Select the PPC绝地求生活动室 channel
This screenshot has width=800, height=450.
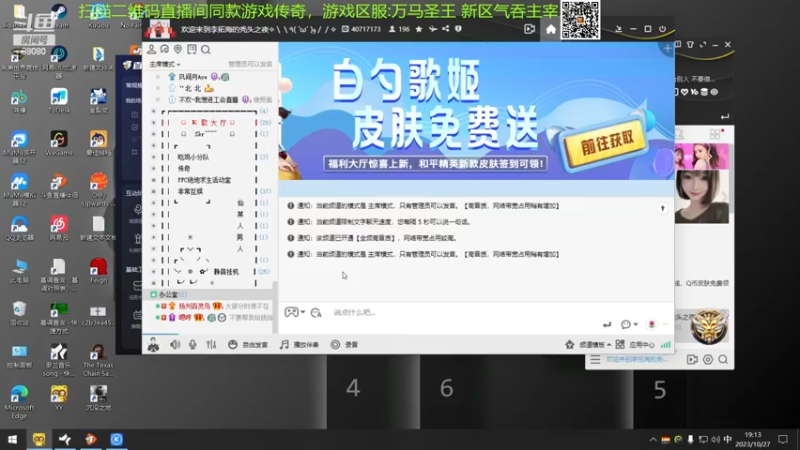coord(204,180)
